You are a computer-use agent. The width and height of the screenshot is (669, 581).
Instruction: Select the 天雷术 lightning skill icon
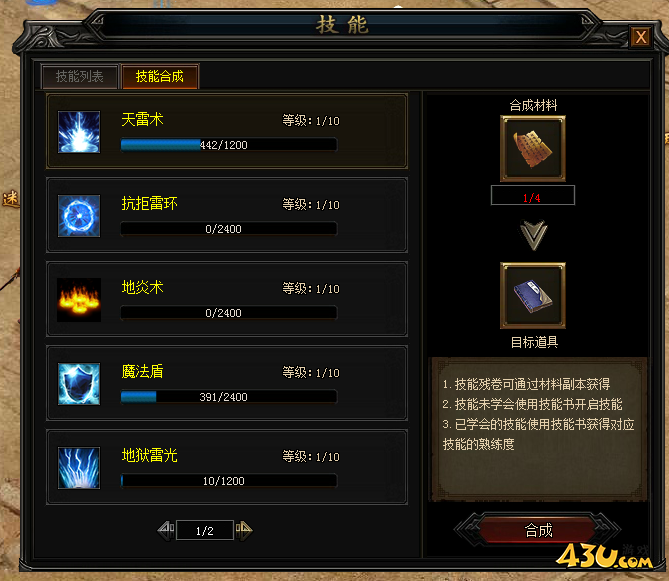coord(79,132)
